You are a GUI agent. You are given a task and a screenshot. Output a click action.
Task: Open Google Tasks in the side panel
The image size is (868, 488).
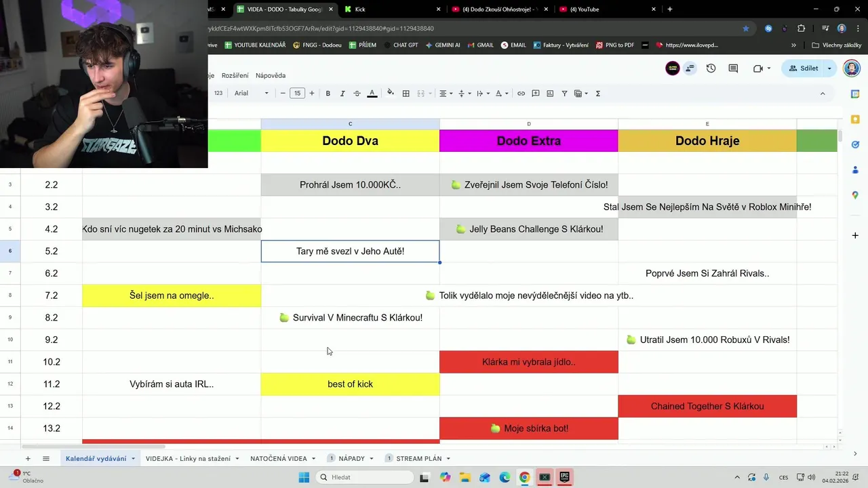(855, 144)
